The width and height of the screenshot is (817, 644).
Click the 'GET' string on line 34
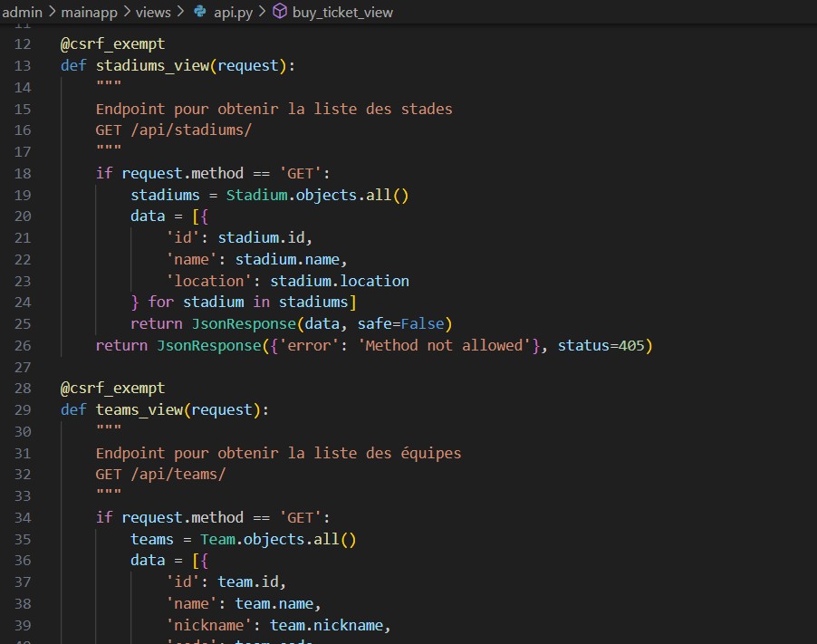tap(300, 518)
